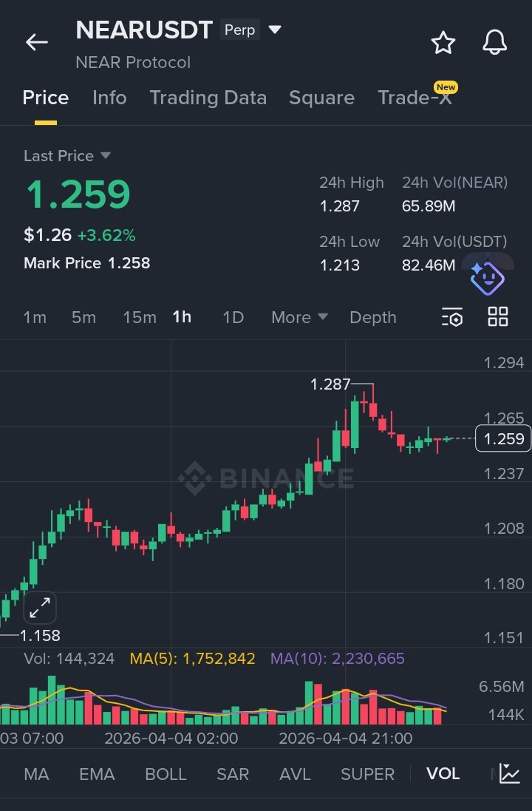Tap the large 1.259 last price
The width and height of the screenshot is (532, 811).
[x=78, y=194]
